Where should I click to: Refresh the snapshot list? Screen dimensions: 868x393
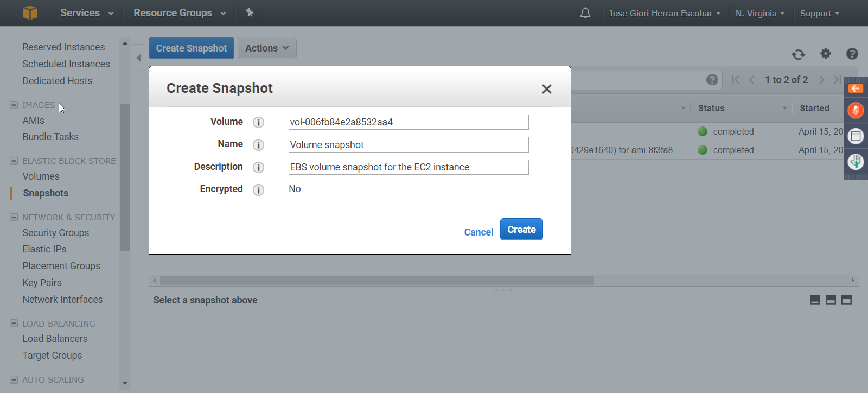coord(798,54)
